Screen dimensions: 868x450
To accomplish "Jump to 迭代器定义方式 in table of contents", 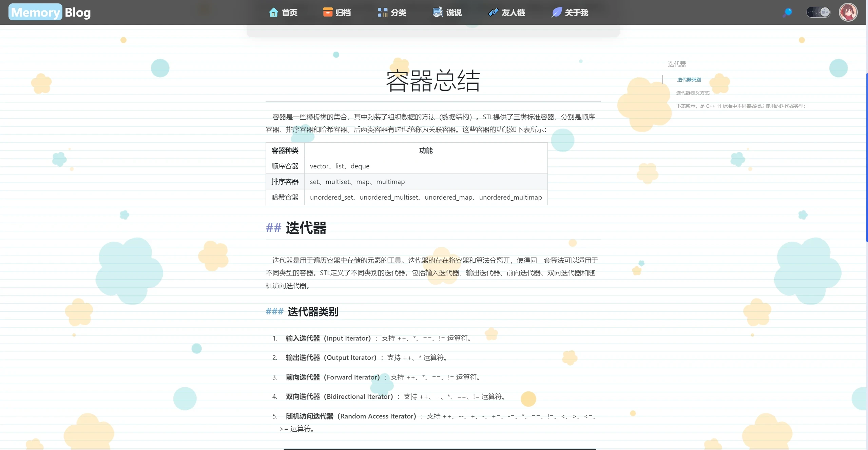I will point(693,93).
